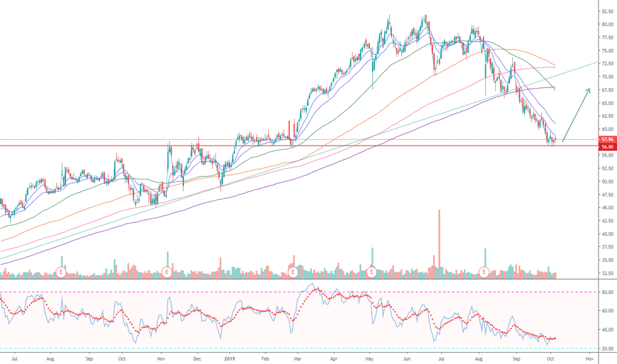617x364 pixels.
Task: Open the earnings marker in early May
Action: pyautogui.click(x=371, y=272)
